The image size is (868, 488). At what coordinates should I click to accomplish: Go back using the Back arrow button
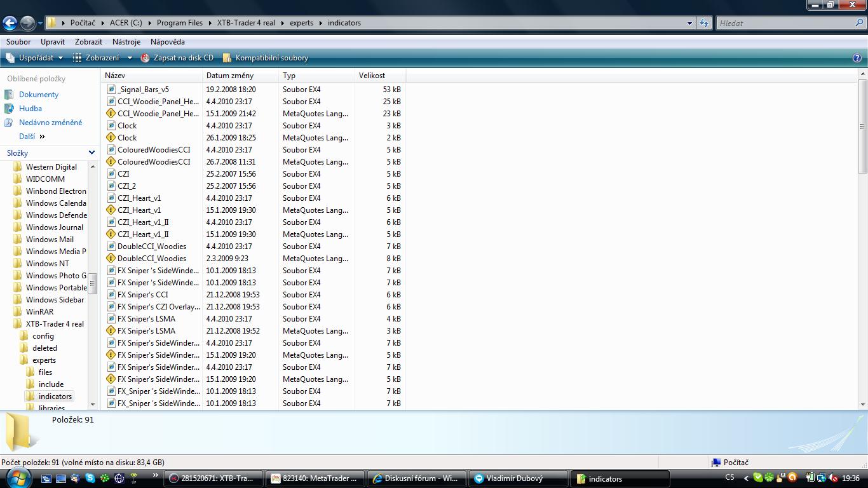pos(10,23)
